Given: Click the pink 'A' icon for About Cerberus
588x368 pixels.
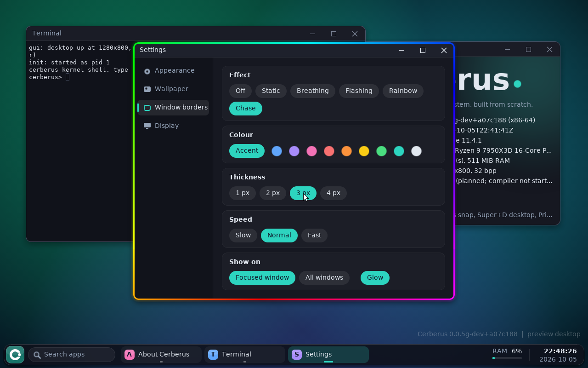Looking at the screenshot, I should (x=130, y=354).
